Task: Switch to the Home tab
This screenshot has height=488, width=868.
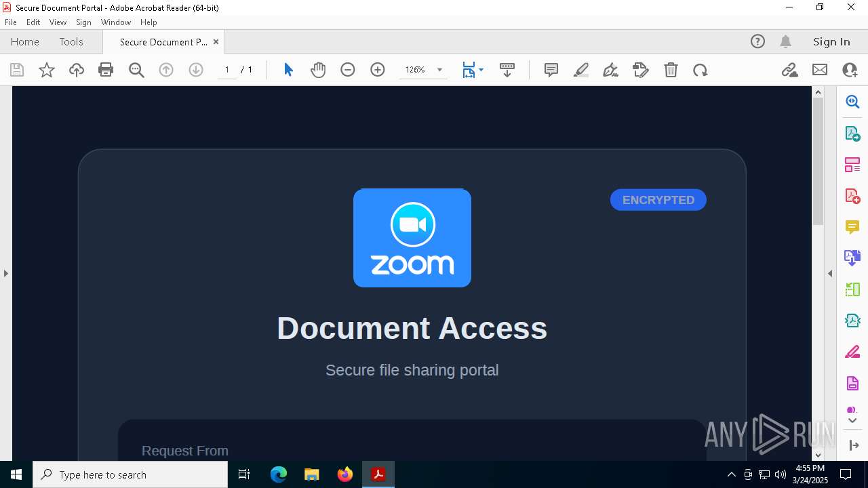Action: 25,41
